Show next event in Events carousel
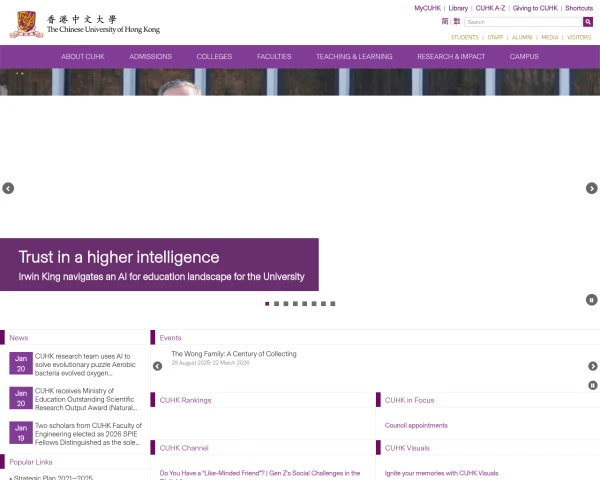 point(592,366)
